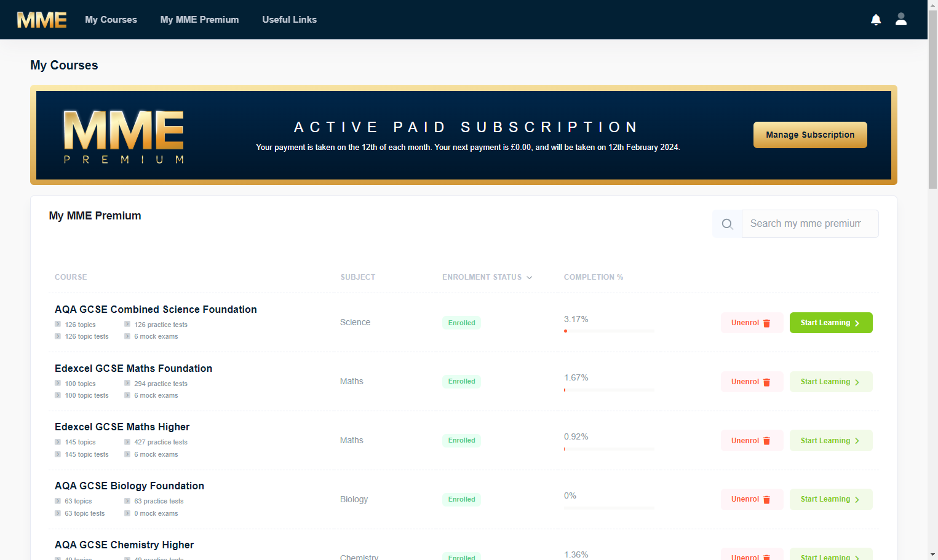Open Useful Links navigation item
Image resolution: width=938 pixels, height=560 pixels.
pyautogui.click(x=289, y=20)
